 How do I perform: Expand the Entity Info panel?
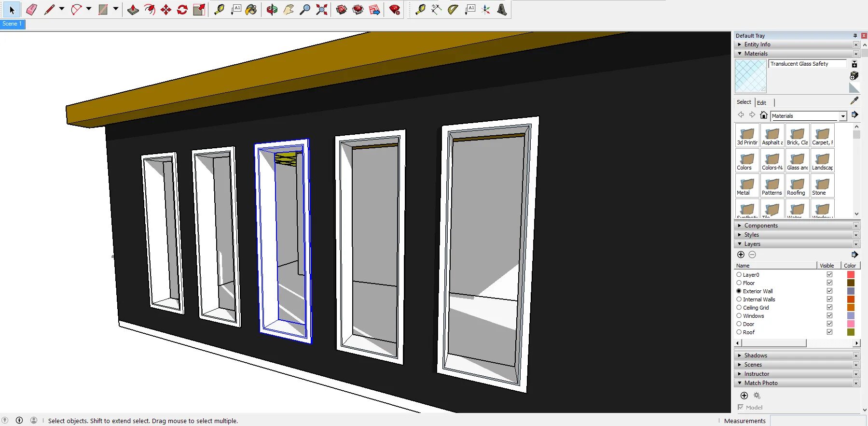pos(740,44)
